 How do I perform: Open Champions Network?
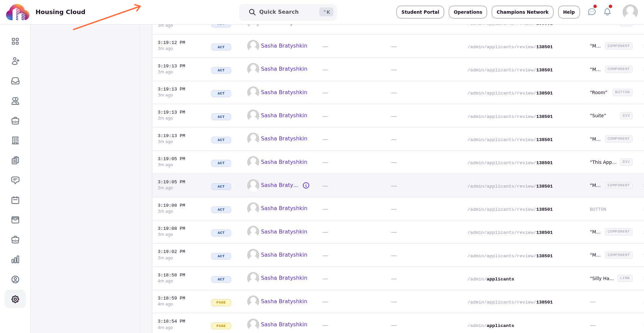click(x=522, y=12)
